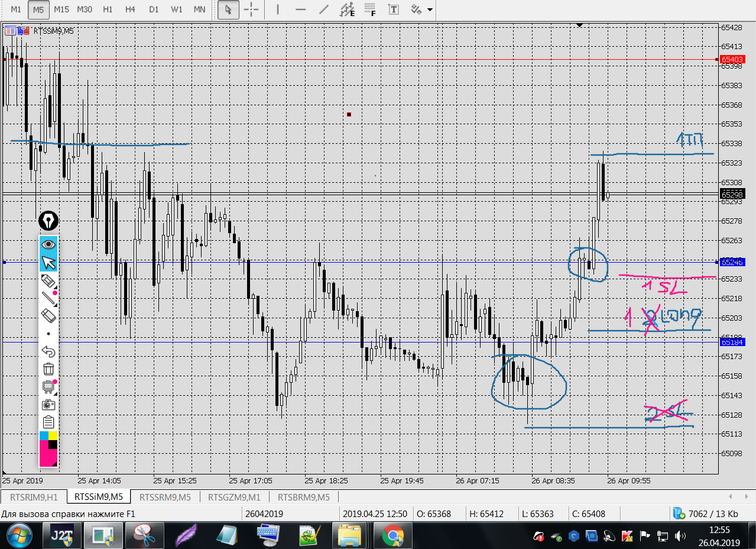Click the O: 65368 open price in status bar
The image size is (756, 549).
click(x=434, y=514)
